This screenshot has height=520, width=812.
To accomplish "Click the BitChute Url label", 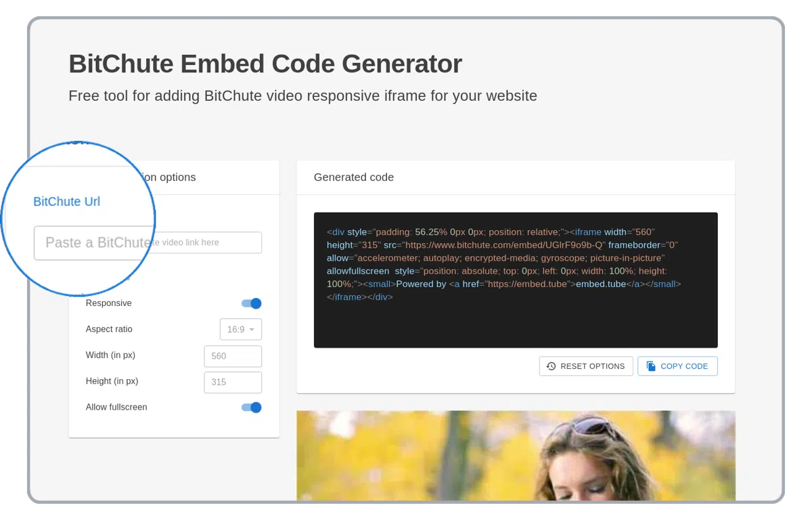I will click(67, 202).
